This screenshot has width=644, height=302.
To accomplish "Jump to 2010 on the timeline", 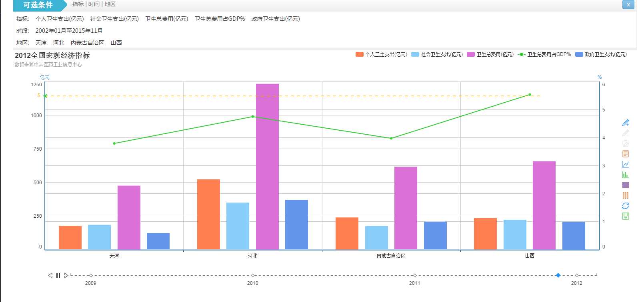I will pyautogui.click(x=253, y=275).
